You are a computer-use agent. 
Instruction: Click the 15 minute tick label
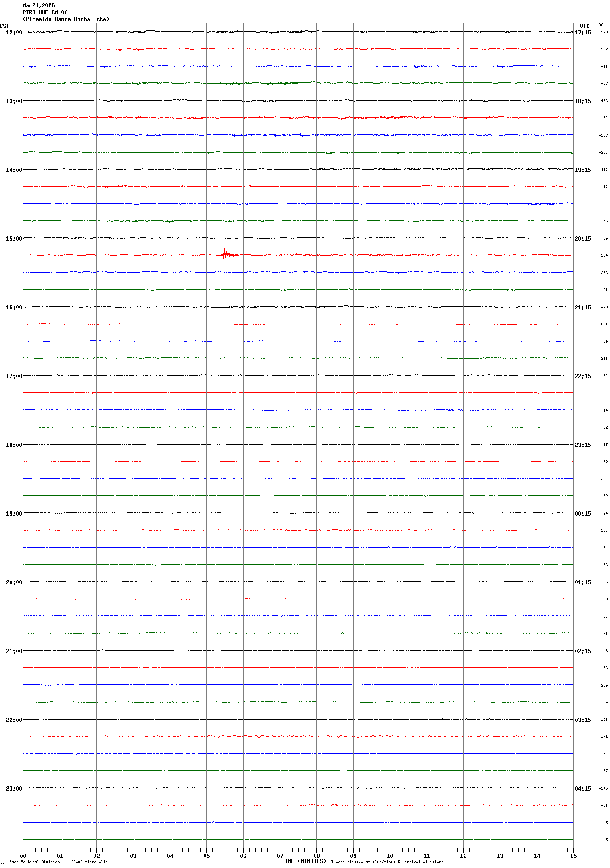pyautogui.click(x=573, y=856)
